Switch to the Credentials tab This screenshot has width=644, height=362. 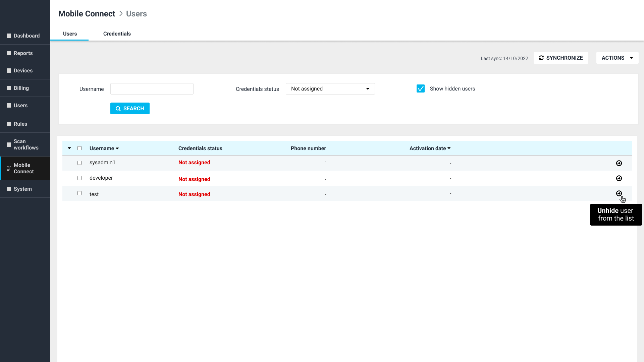click(x=117, y=34)
